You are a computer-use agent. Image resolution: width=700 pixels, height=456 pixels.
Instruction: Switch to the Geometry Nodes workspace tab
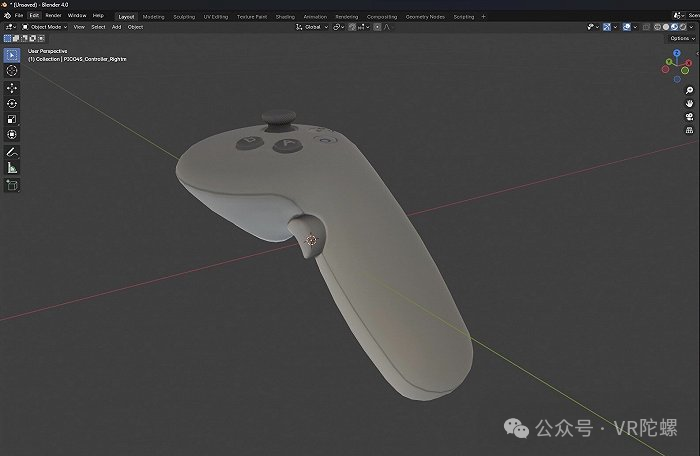point(425,17)
